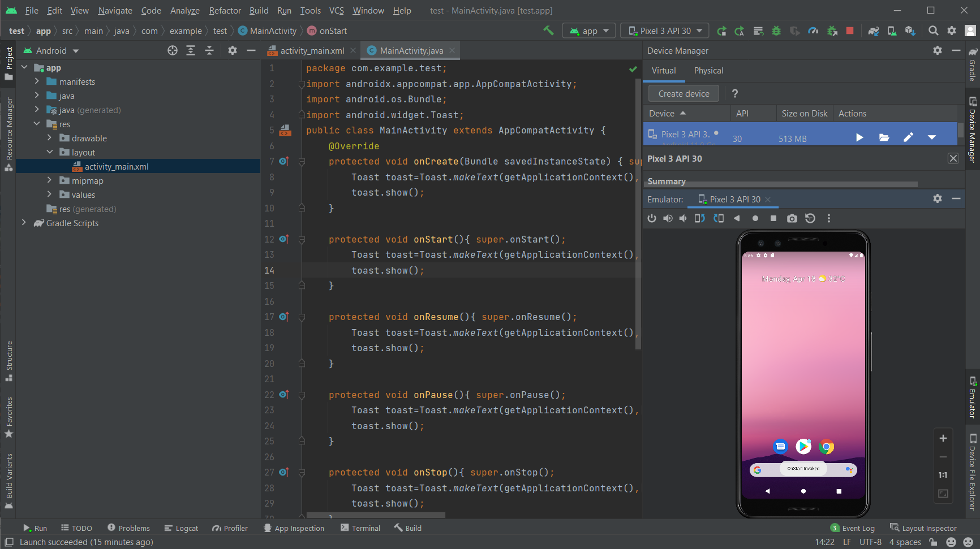Volume up on the emulator

tap(668, 218)
